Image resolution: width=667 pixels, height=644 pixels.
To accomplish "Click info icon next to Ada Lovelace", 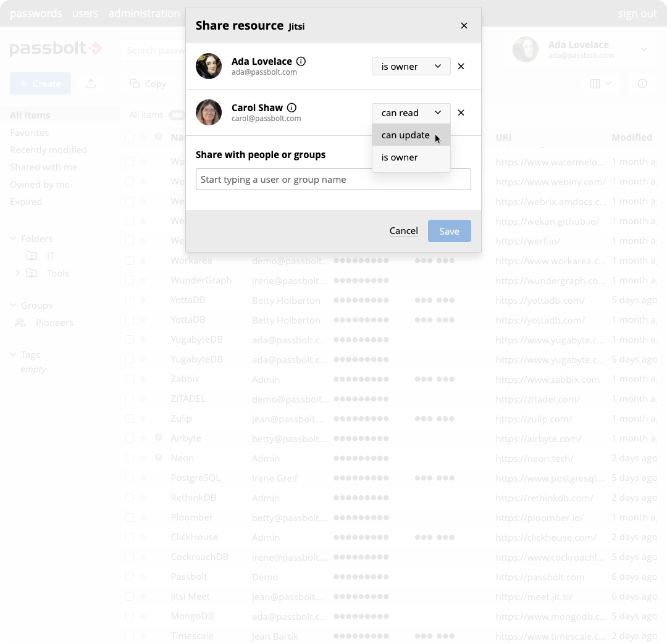I will [301, 61].
